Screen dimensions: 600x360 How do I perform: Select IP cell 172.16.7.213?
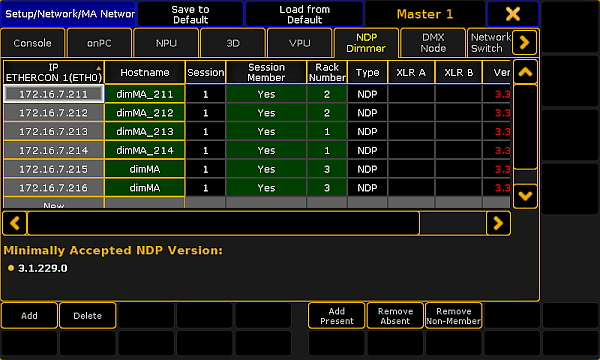point(54,132)
